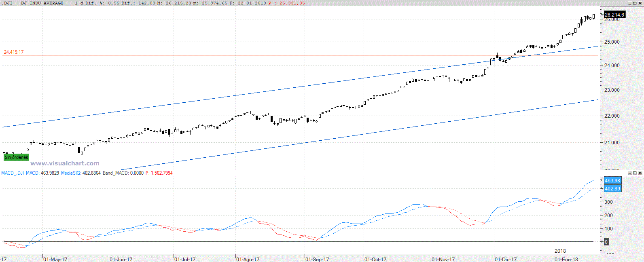Click the 01-Jul-17 date axis label

click(185, 259)
